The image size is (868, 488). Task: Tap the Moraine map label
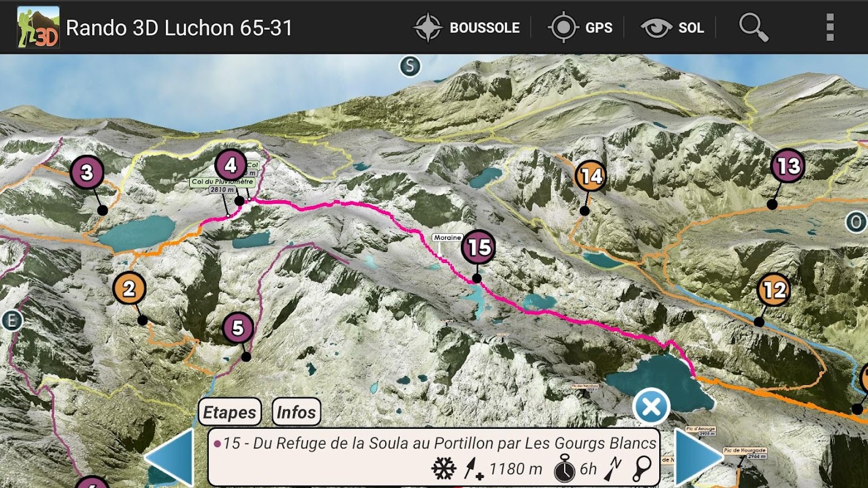447,237
